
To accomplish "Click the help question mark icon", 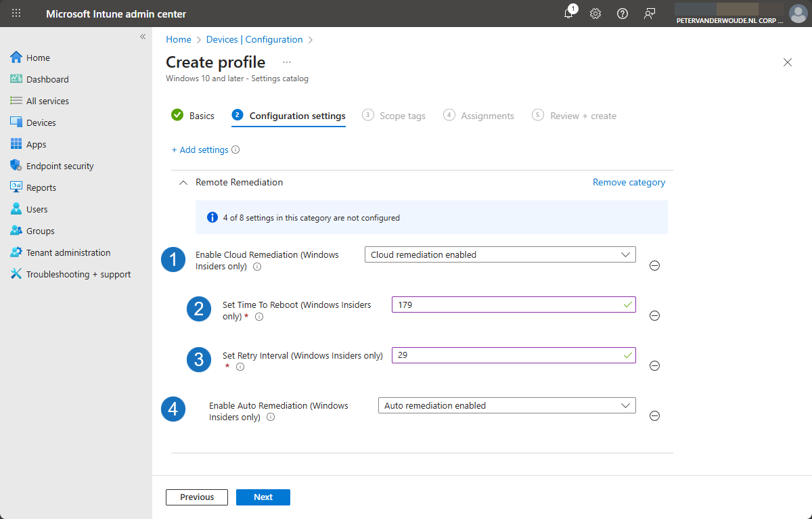I will click(623, 14).
